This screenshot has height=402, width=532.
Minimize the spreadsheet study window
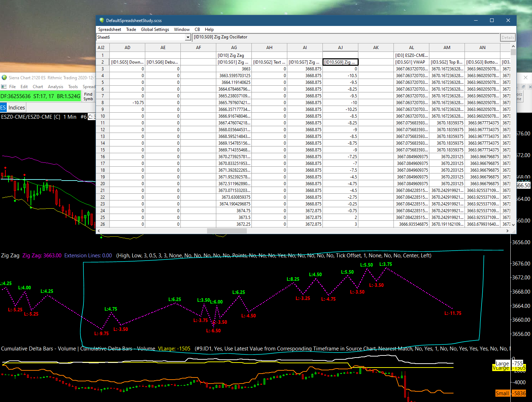click(476, 21)
